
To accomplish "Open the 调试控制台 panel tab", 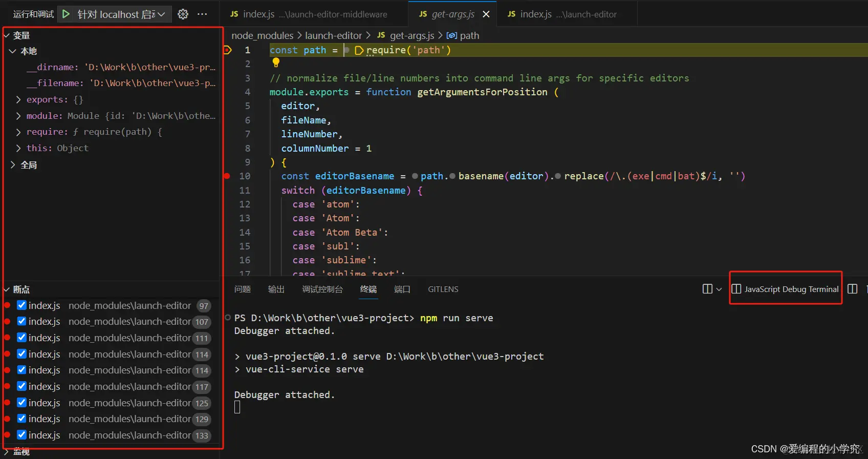I will click(x=322, y=289).
